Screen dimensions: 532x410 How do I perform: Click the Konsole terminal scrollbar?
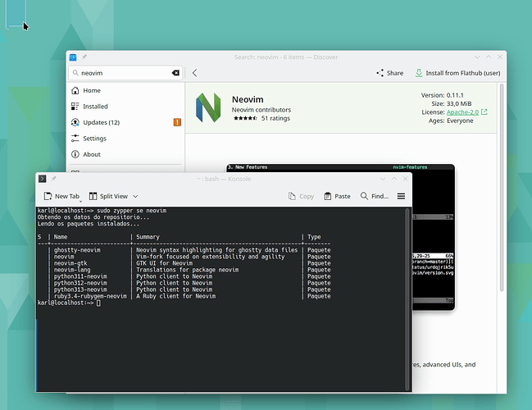pyautogui.click(x=407, y=298)
